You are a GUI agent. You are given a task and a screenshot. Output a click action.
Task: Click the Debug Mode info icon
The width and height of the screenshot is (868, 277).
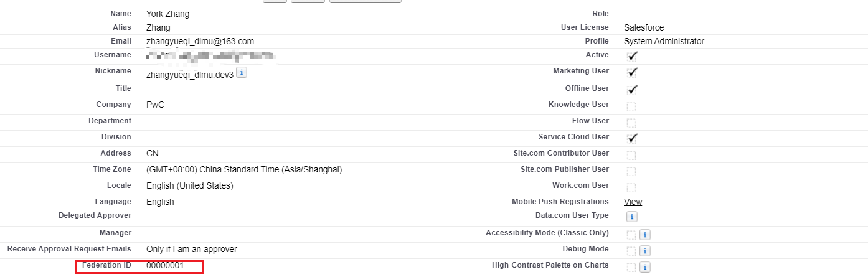[646, 251]
